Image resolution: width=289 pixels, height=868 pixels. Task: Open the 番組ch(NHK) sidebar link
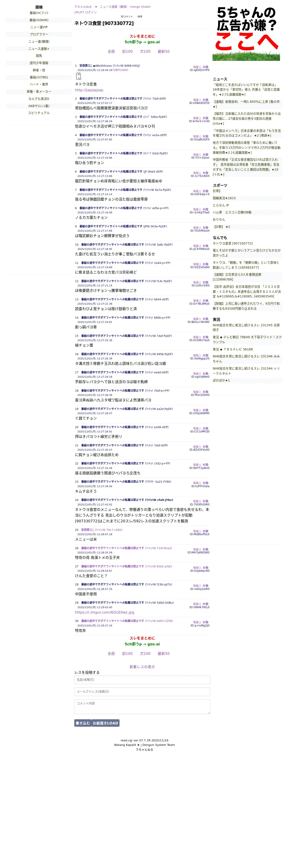pyautogui.click(x=39, y=20)
